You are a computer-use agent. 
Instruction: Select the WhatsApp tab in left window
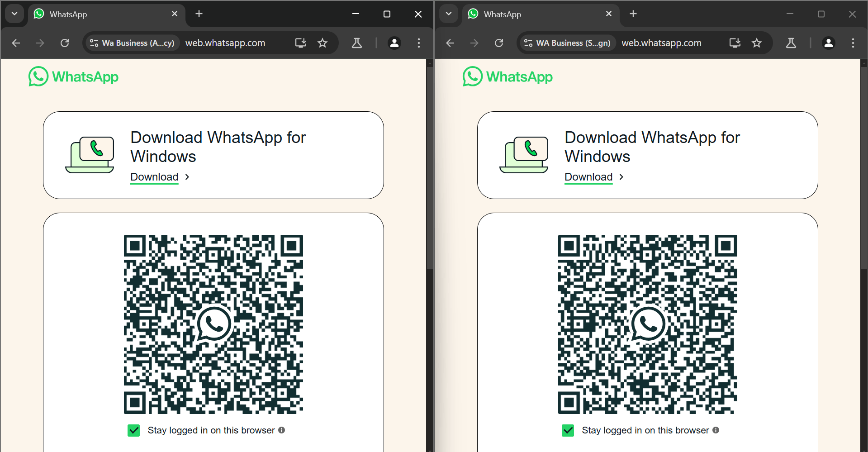tap(107, 14)
